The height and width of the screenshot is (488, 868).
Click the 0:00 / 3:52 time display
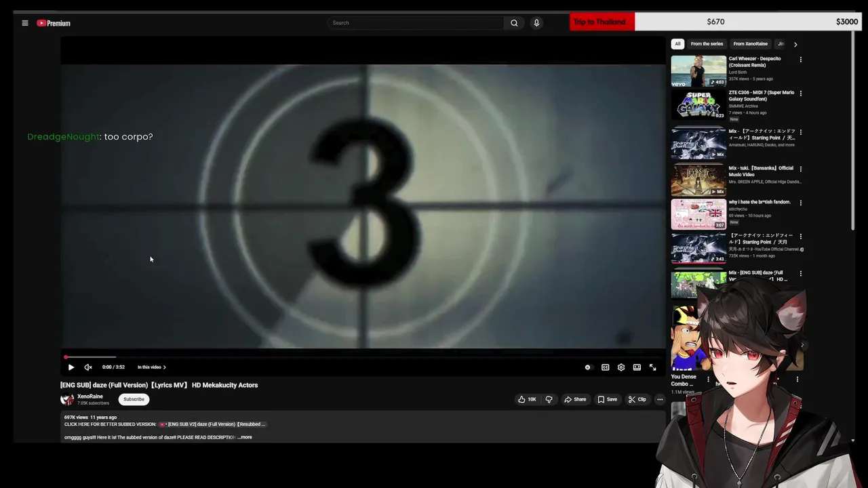113,367
